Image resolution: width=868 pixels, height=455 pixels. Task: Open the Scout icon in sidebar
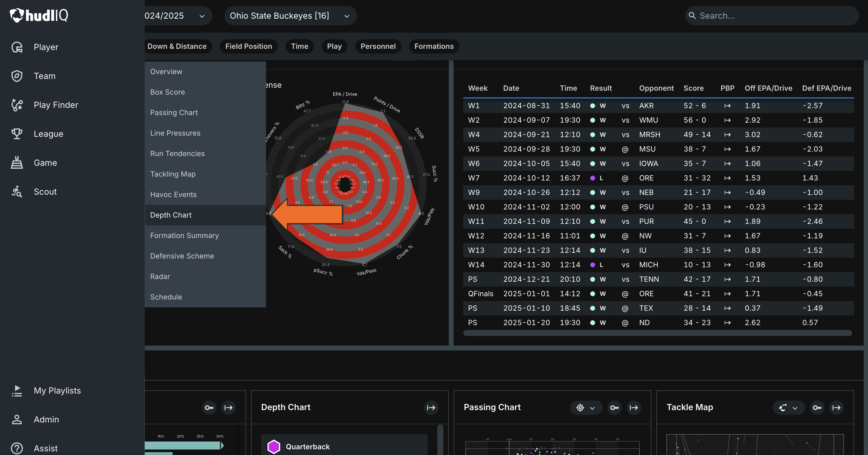pyautogui.click(x=17, y=192)
